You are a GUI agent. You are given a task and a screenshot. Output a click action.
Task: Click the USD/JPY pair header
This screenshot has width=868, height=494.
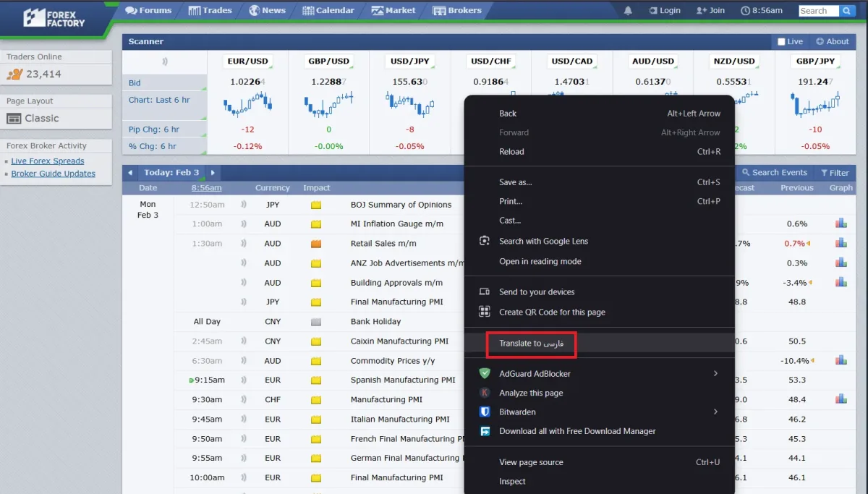[x=409, y=61]
